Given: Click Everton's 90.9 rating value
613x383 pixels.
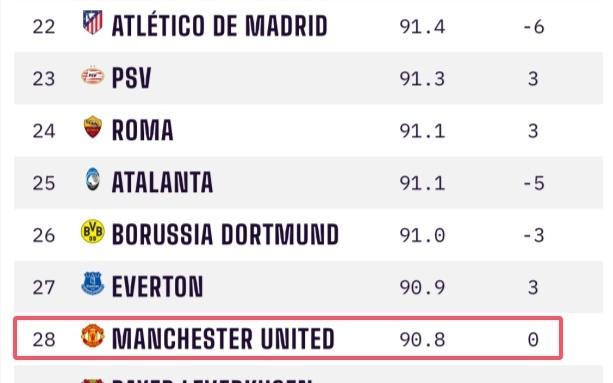Looking at the screenshot, I should click(422, 288).
